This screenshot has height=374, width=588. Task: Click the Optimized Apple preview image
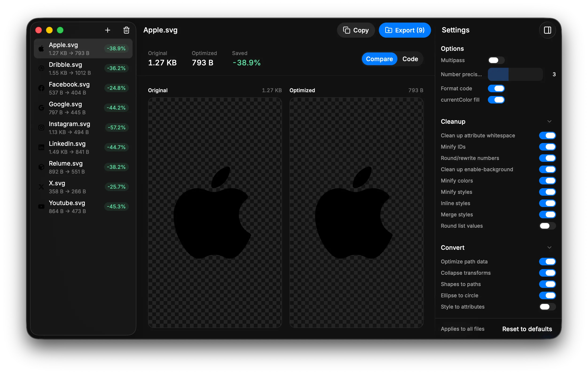356,212
